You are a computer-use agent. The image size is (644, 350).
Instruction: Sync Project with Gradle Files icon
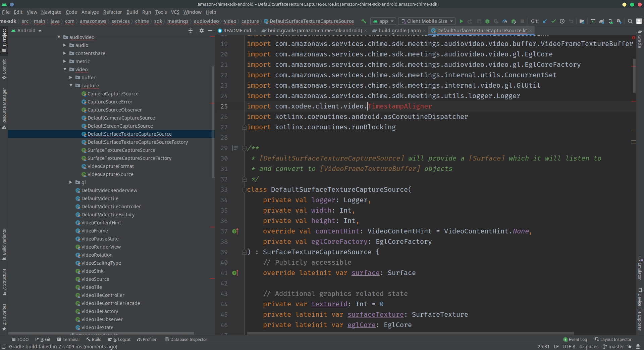coord(602,21)
